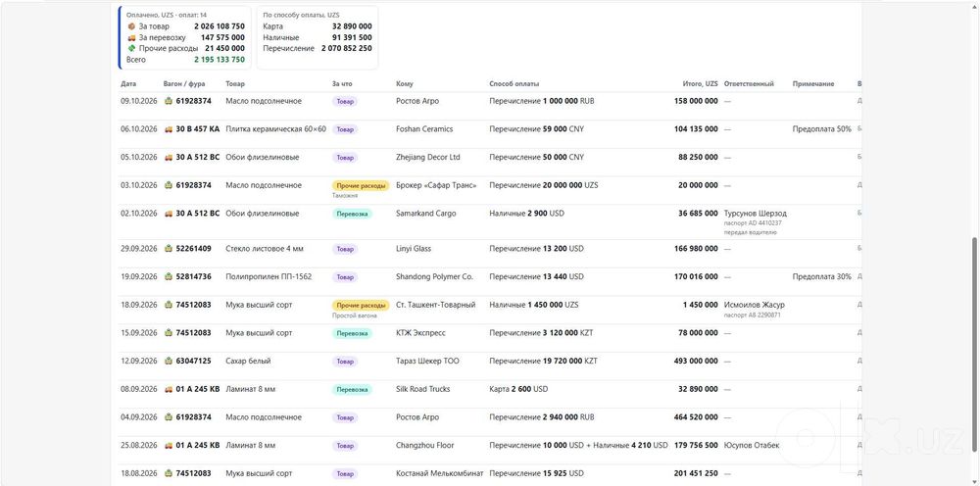980x486 pixels.
Task: Click the Перевозка tag in the КТЖ Экспресс row
Action: point(352,333)
